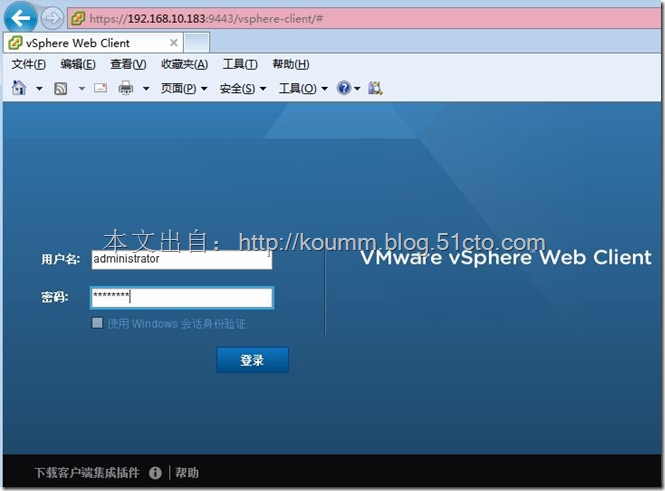Click the blue Help question mark icon
The image size is (665, 491).
[x=344, y=88]
